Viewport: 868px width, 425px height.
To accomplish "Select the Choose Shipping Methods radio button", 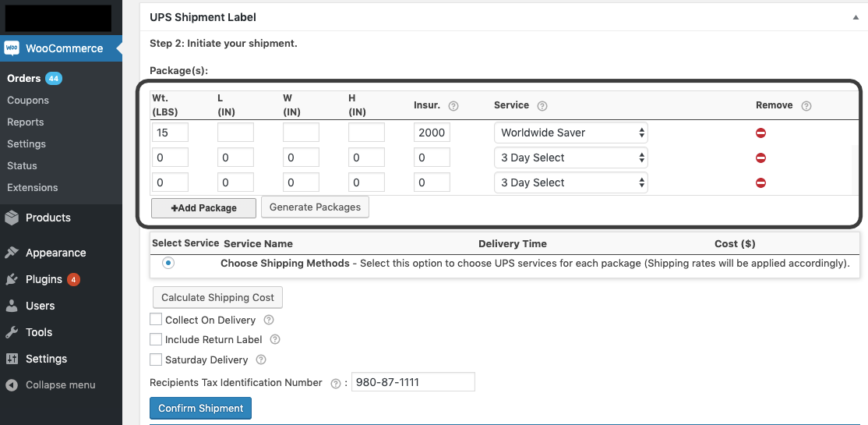I will [x=168, y=264].
